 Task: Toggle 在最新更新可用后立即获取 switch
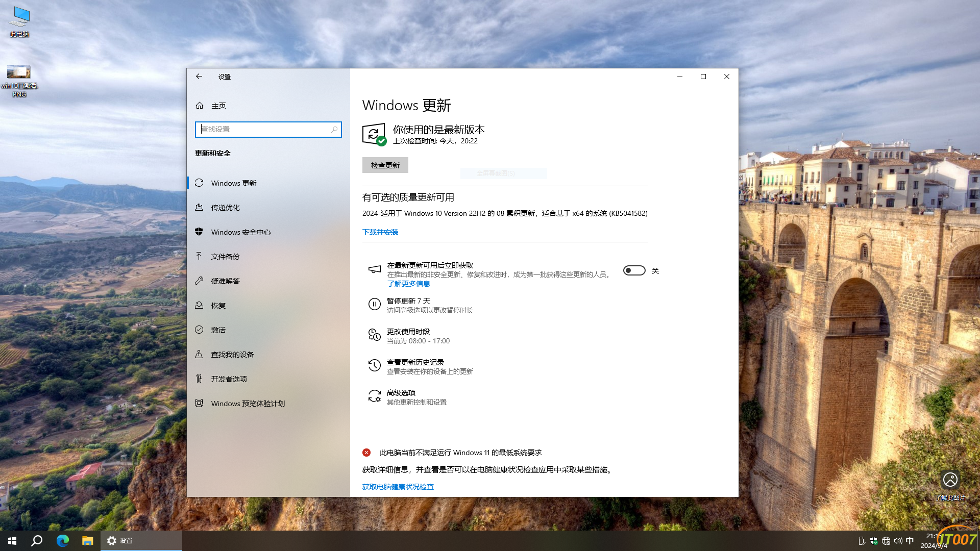pyautogui.click(x=634, y=271)
